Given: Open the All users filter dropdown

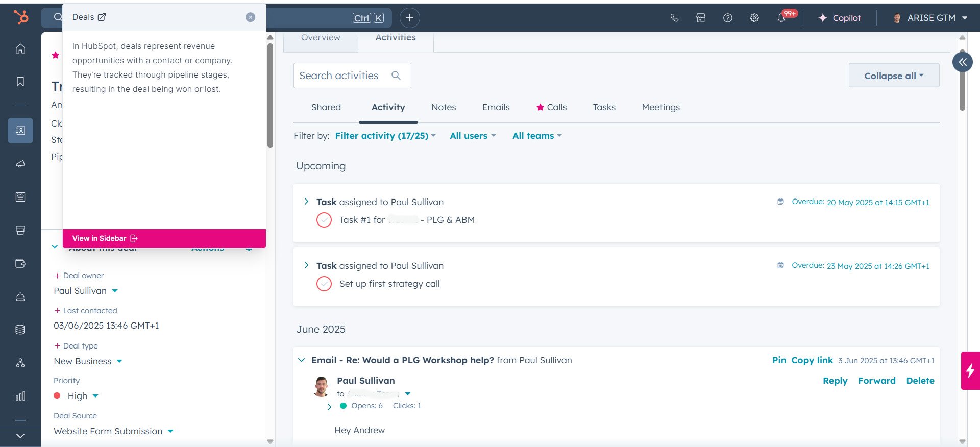Looking at the screenshot, I should (473, 136).
